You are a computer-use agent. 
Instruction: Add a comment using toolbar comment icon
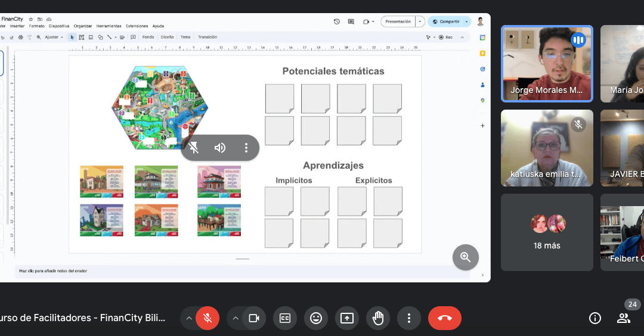tap(133, 38)
